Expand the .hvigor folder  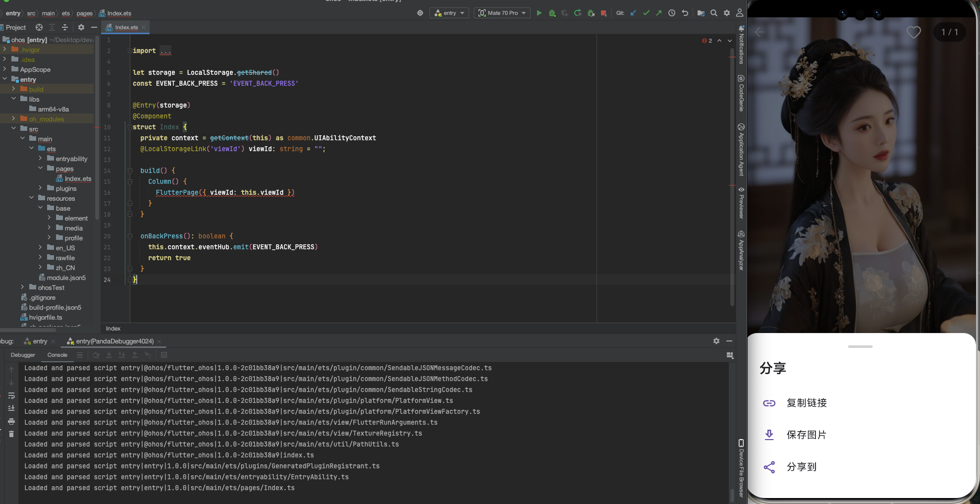4,50
